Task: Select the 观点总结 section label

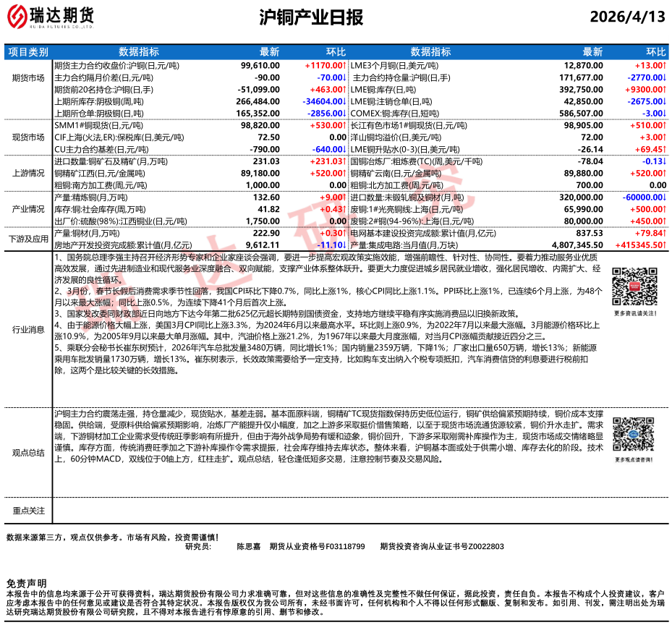Action: click(28, 453)
